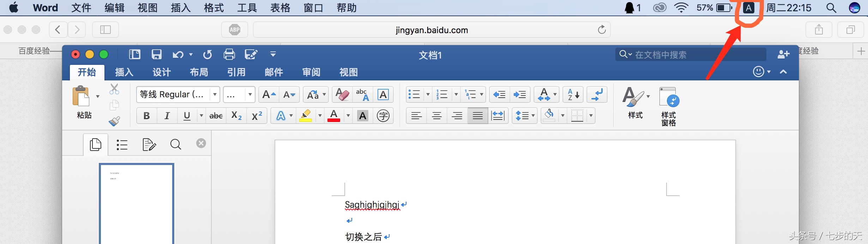
Task: Click the Print icon
Action: click(229, 54)
